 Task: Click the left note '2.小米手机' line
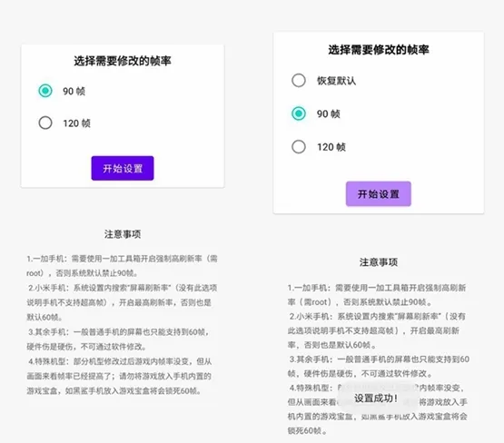coord(123,288)
